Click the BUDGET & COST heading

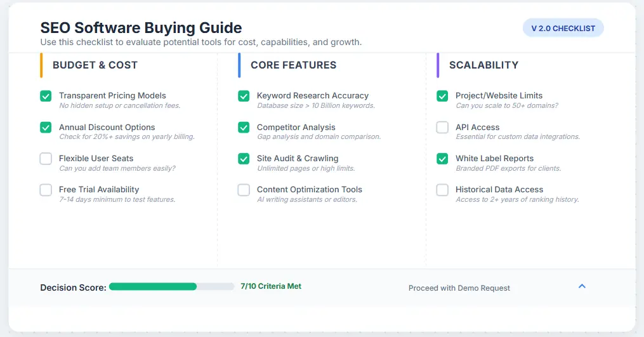(x=95, y=65)
